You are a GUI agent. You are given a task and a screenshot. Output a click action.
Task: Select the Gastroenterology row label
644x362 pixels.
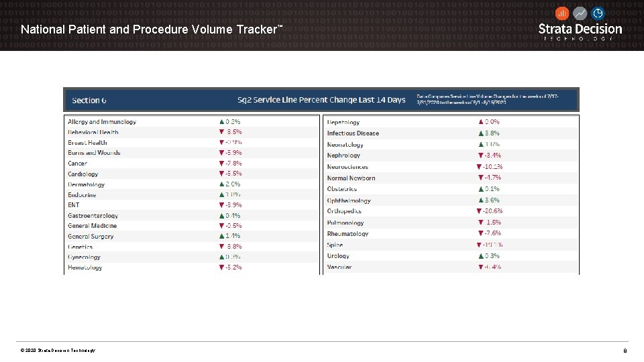tap(93, 215)
